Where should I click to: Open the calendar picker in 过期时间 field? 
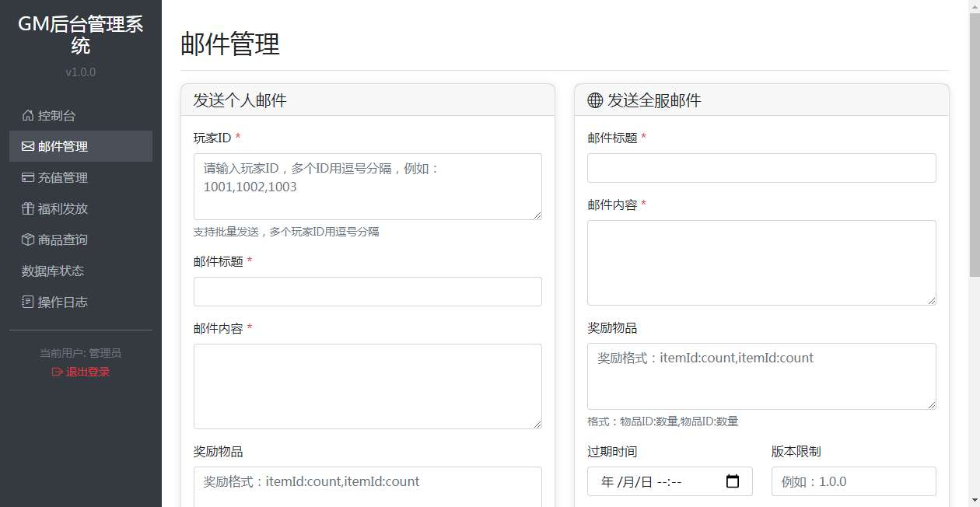732,481
